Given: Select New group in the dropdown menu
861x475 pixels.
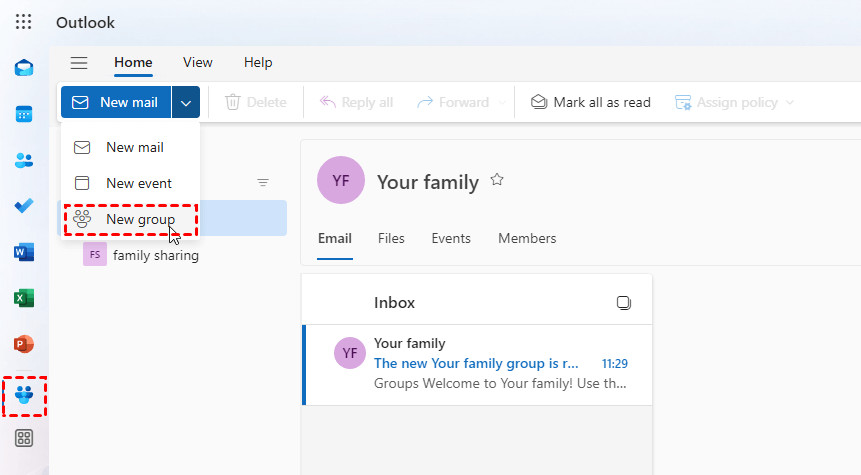Looking at the screenshot, I should pyautogui.click(x=130, y=219).
